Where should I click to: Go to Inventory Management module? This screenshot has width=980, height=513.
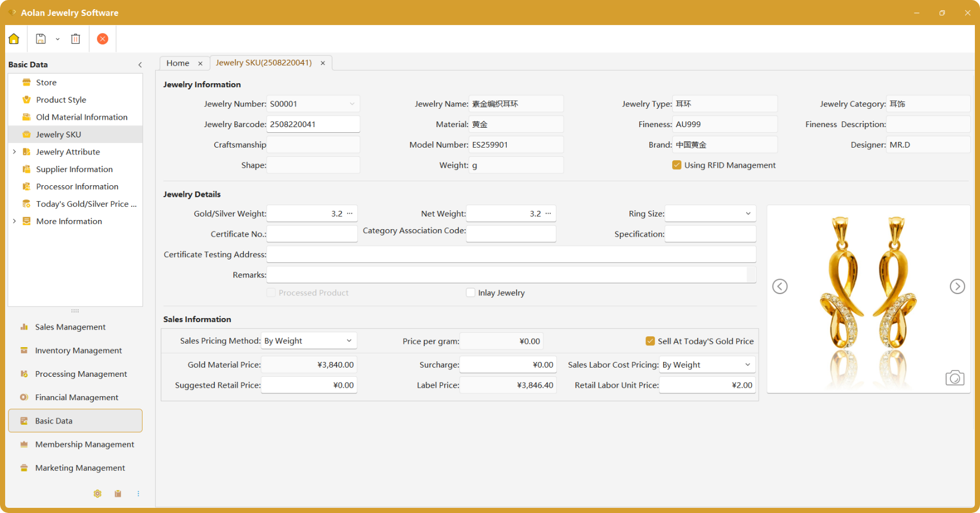pyautogui.click(x=78, y=351)
